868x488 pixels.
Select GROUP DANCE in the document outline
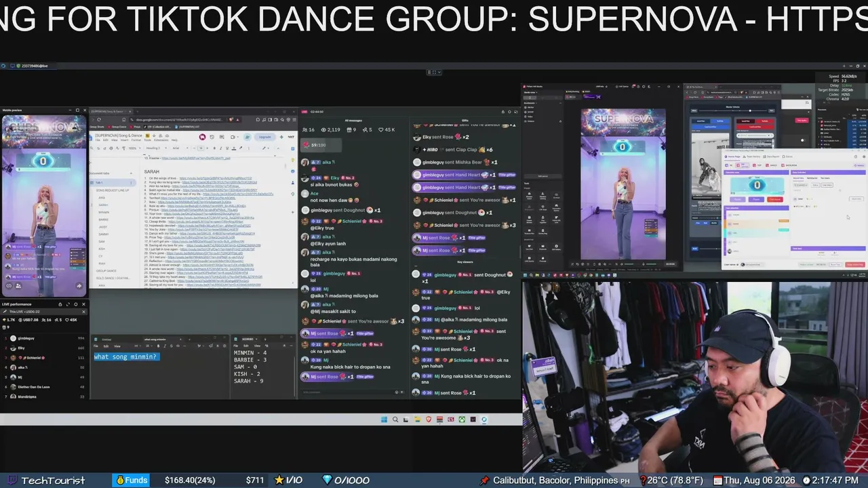(x=106, y=271)
